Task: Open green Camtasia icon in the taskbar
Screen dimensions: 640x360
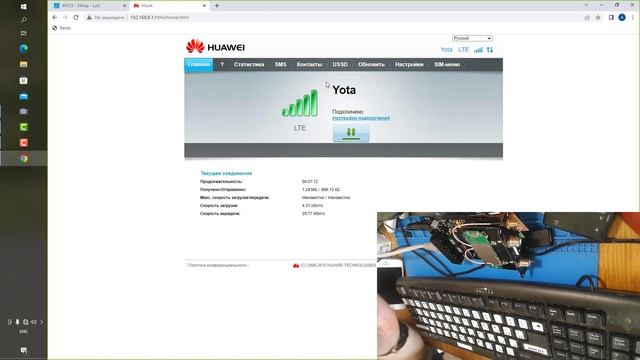Action: (x=24, y=127)
